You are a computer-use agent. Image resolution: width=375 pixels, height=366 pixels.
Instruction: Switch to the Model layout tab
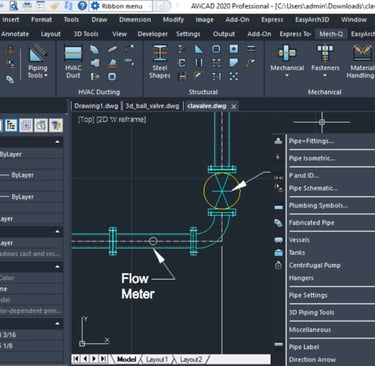click(126, 359)
